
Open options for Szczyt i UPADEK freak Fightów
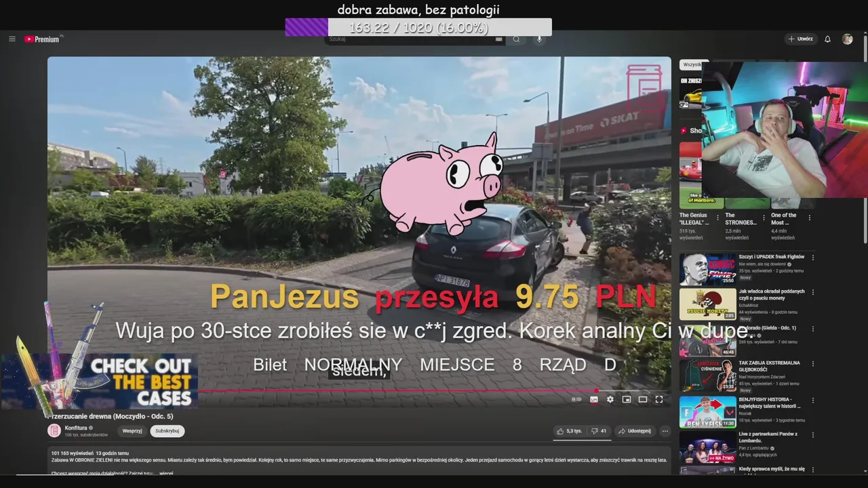[813, 258]
